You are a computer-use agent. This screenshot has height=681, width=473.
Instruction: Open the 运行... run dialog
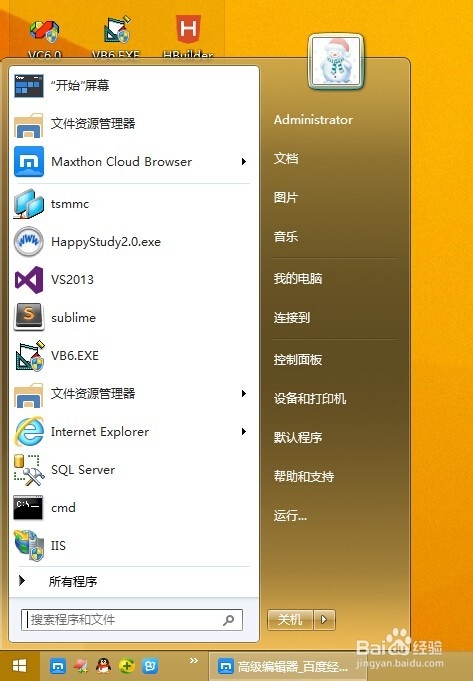(x=290, y=516)
